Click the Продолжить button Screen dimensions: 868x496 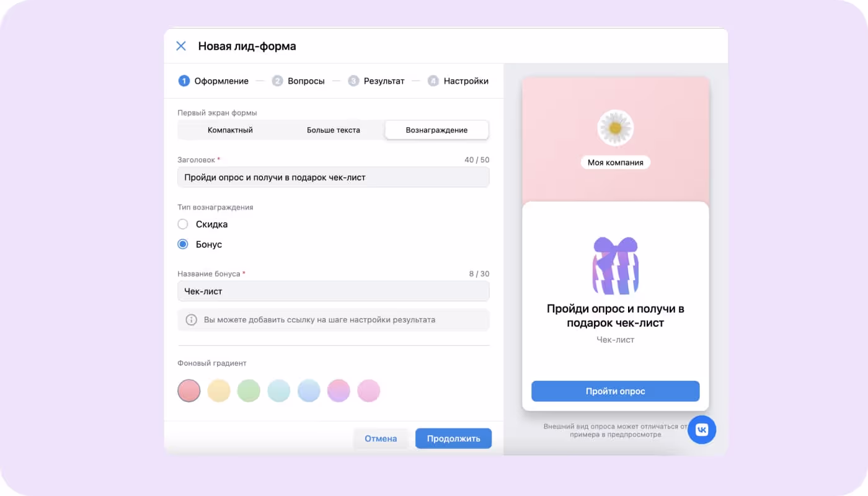coord(453,438)
